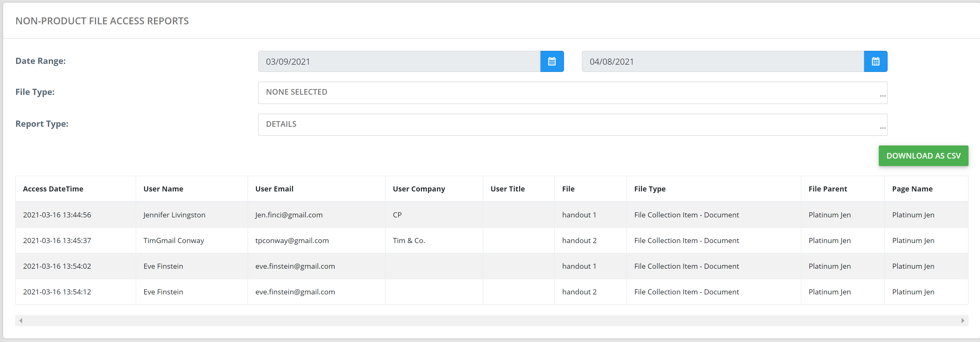Image resolution: width=980 pixels, height=342 pixels.
Task: Click the left scrollbar arrow
Action: 21,320
